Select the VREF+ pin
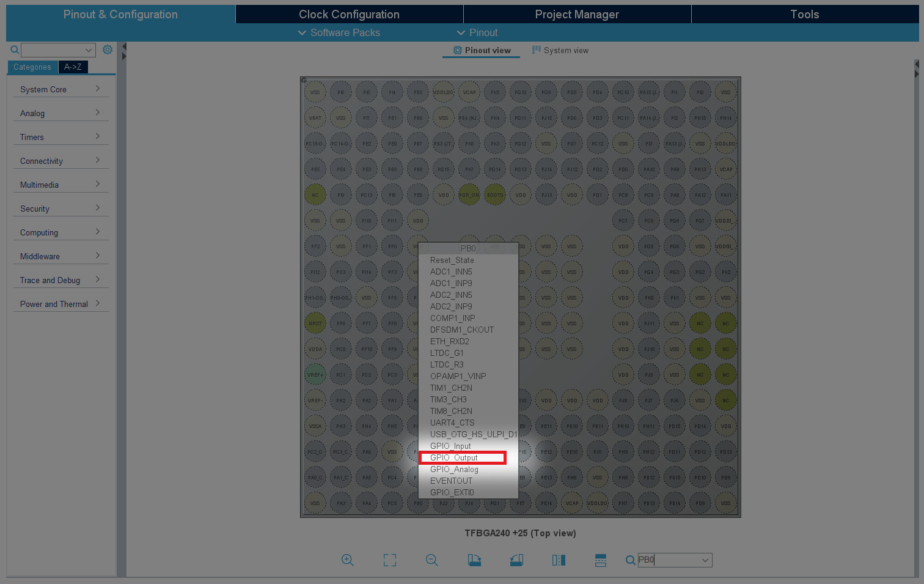The width and height of the screenshot is (924, 584). coord(315,375)
